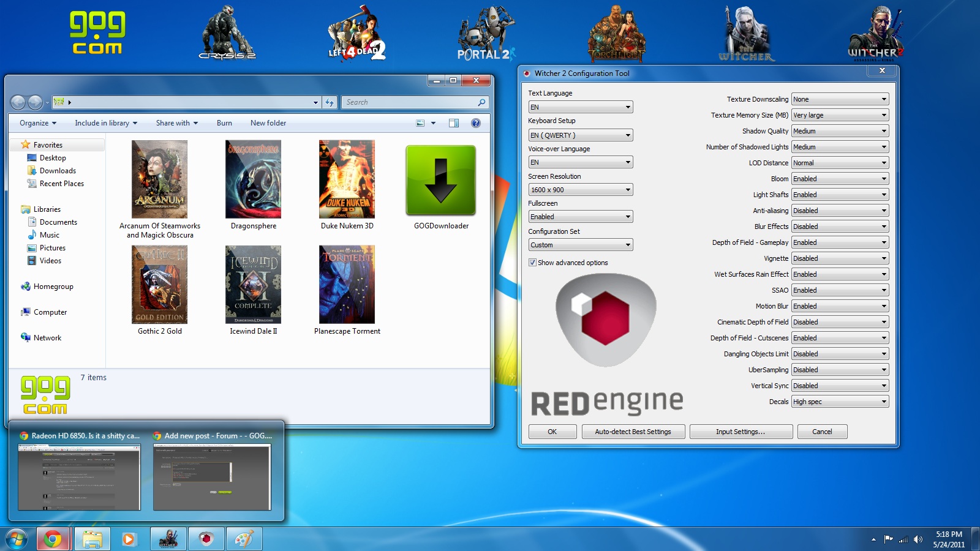Viewport: 980px width, 551px height.
Task: Click the Explorer help question mark icon
Action: (476, 123)
